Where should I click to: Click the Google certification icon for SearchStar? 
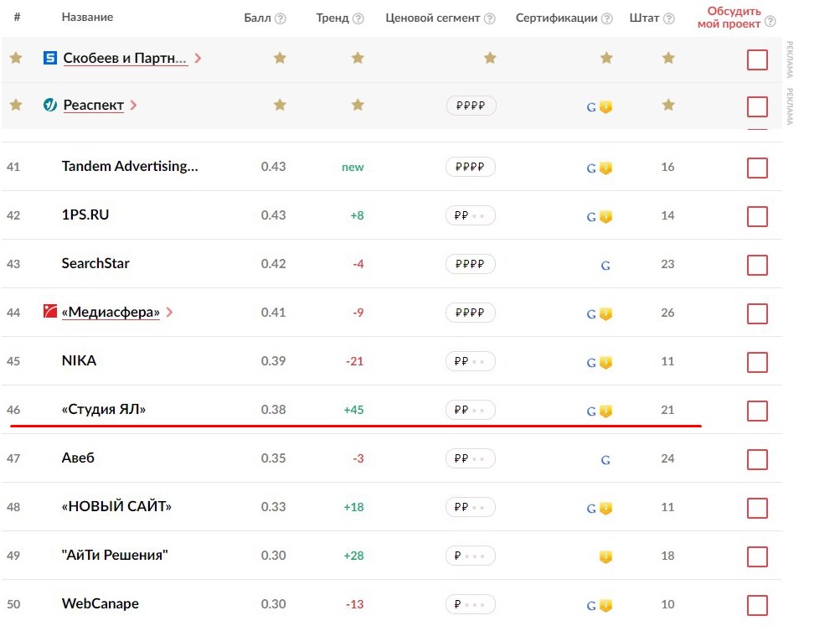606,266
